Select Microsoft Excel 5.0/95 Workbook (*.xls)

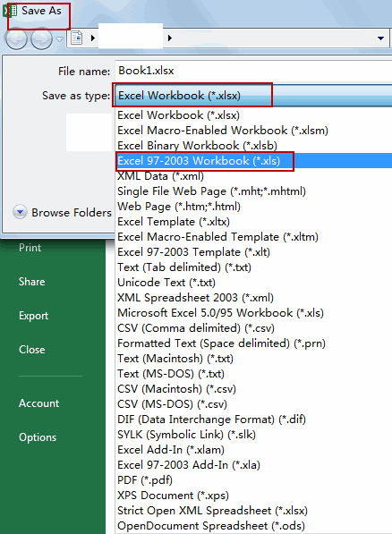tap(254, 313)
